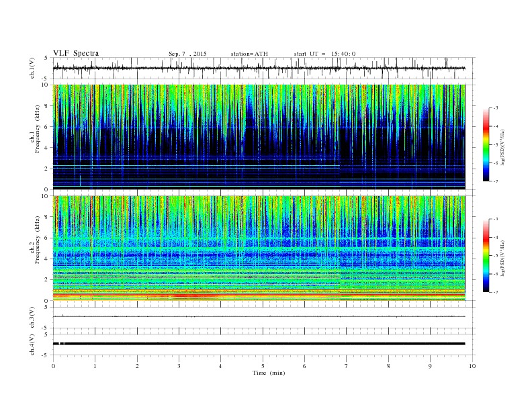Screen dimensions: 532x411
Task: Click the thick ch.4 voltage trace
Action: coord(259,344)
